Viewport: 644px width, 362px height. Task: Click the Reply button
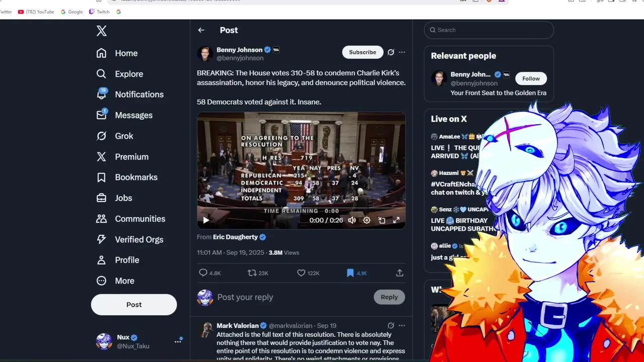click(x=389, y=297)
